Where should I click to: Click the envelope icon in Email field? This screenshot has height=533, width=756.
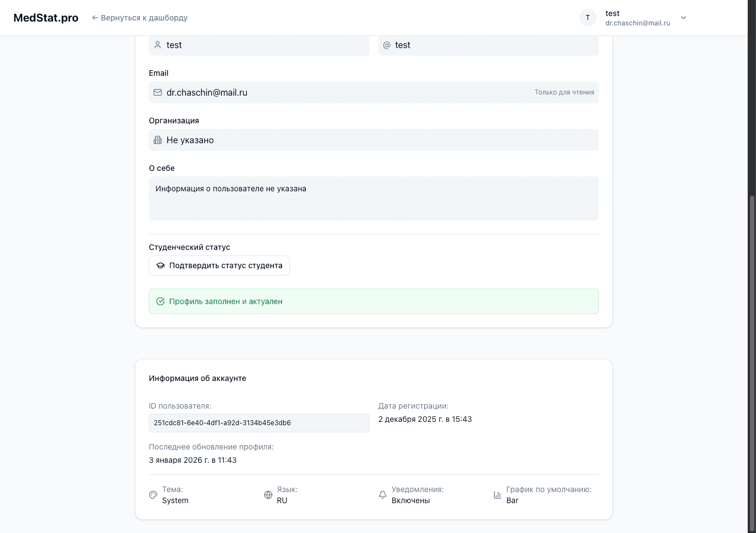(158, 92)
